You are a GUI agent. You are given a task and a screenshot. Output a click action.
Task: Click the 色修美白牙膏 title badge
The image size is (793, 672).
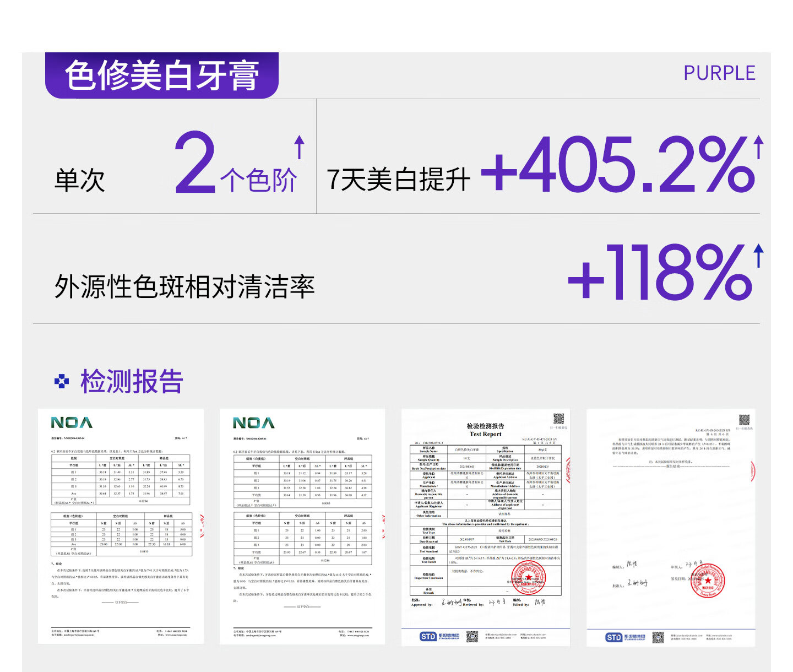(162, 75)
